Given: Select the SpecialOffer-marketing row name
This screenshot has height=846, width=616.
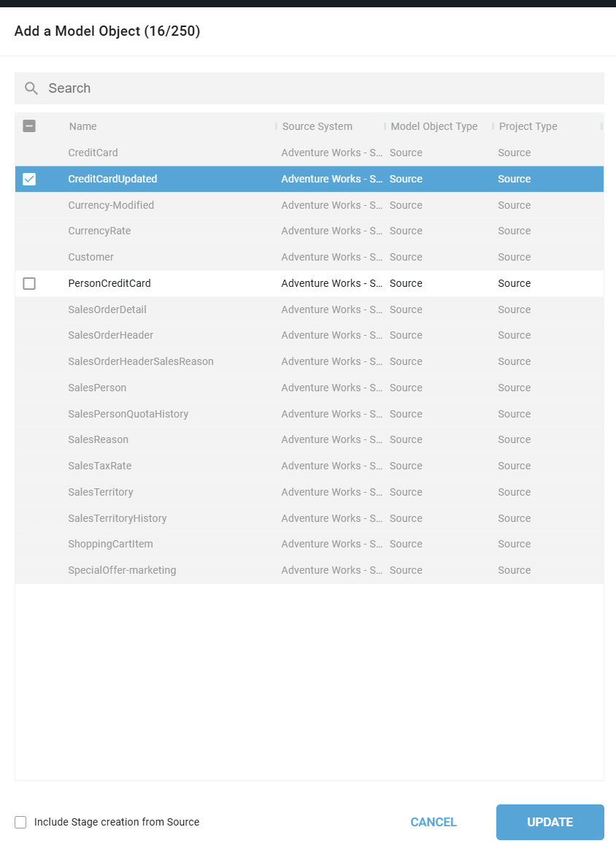Looking at the screenshot, I should click(x=122, y=570).
